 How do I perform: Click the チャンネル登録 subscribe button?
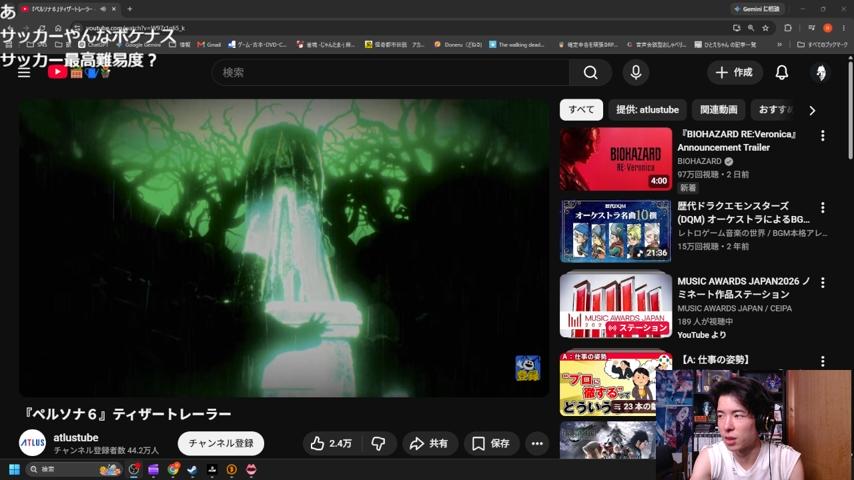(x=221, y=443)
